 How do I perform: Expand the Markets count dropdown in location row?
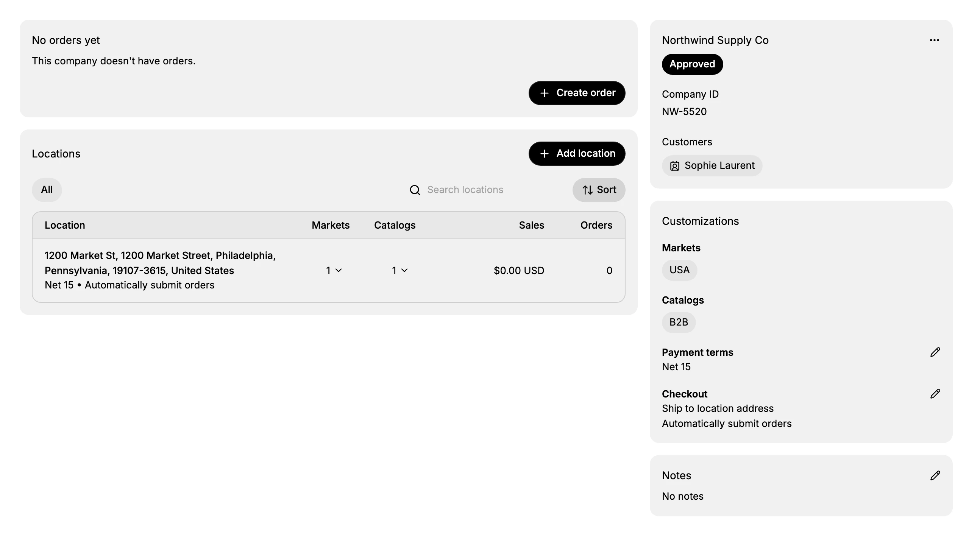pos(334,271)
